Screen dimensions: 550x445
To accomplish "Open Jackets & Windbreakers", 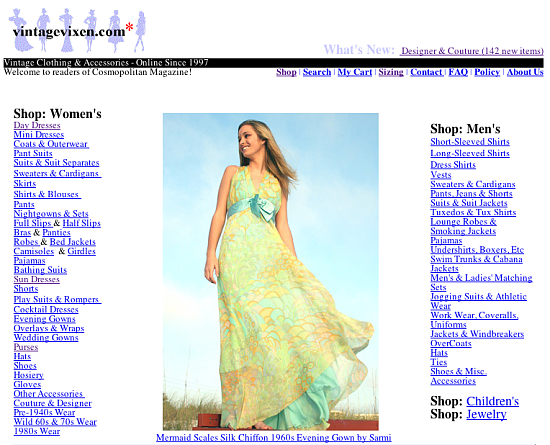I will coord(477,334).
